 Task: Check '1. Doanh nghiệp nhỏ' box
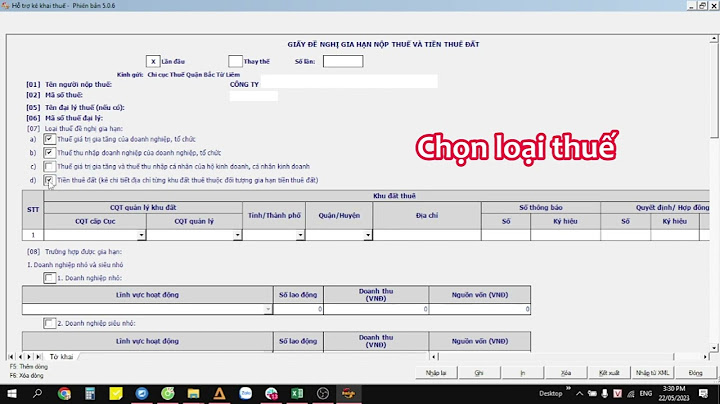point(50,278)
